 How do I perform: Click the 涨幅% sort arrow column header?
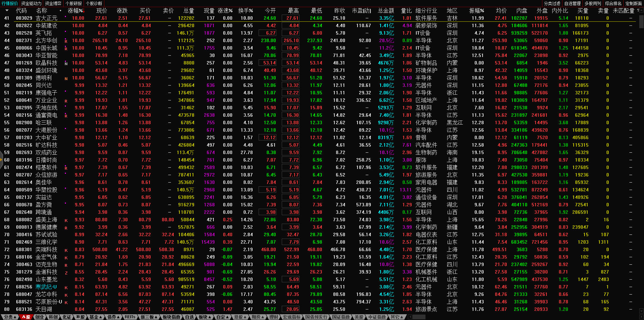[76, 11]
